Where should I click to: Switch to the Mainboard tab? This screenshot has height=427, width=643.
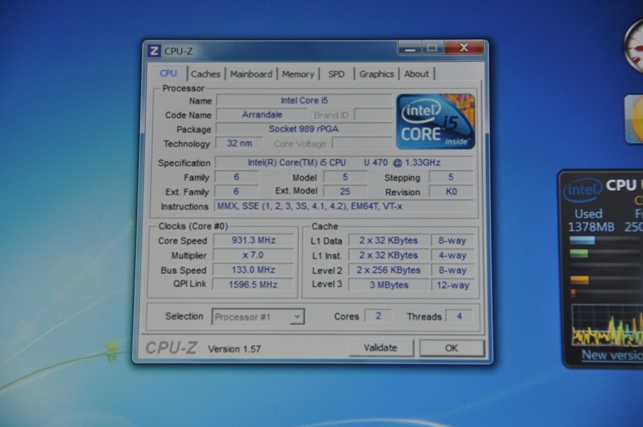click(251, 74)
